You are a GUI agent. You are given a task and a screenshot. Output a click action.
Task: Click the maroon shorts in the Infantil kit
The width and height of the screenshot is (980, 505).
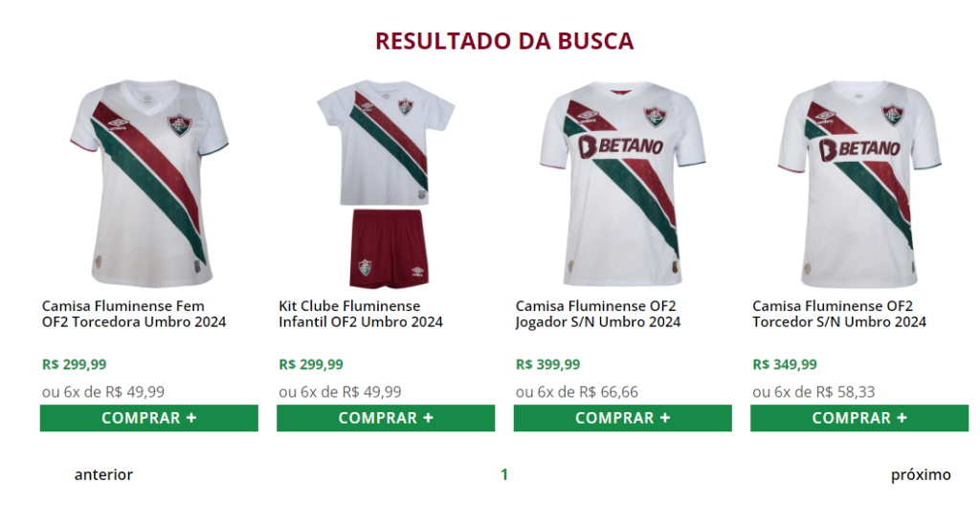click(389, 248)
